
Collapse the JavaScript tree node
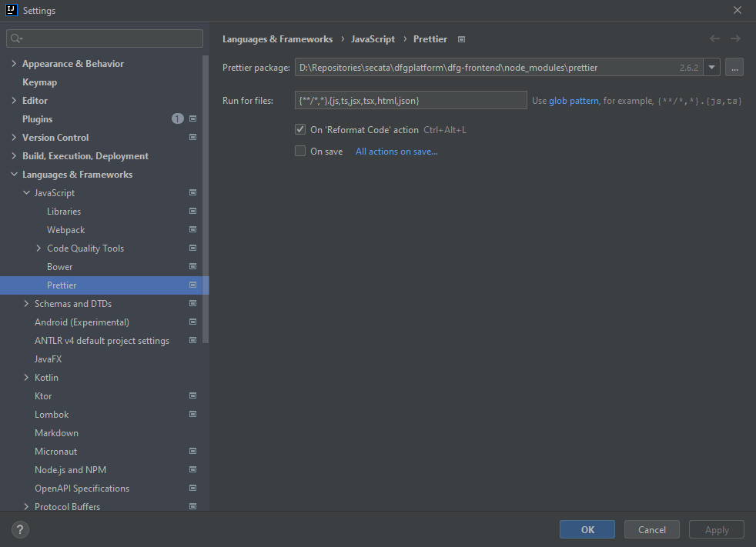(26, 193)
